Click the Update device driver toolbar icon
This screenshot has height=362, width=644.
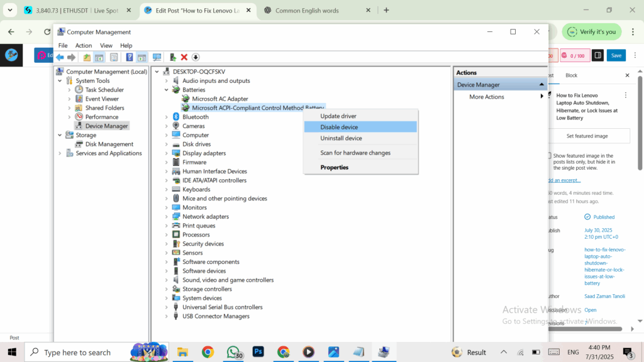tap(172, 57)
